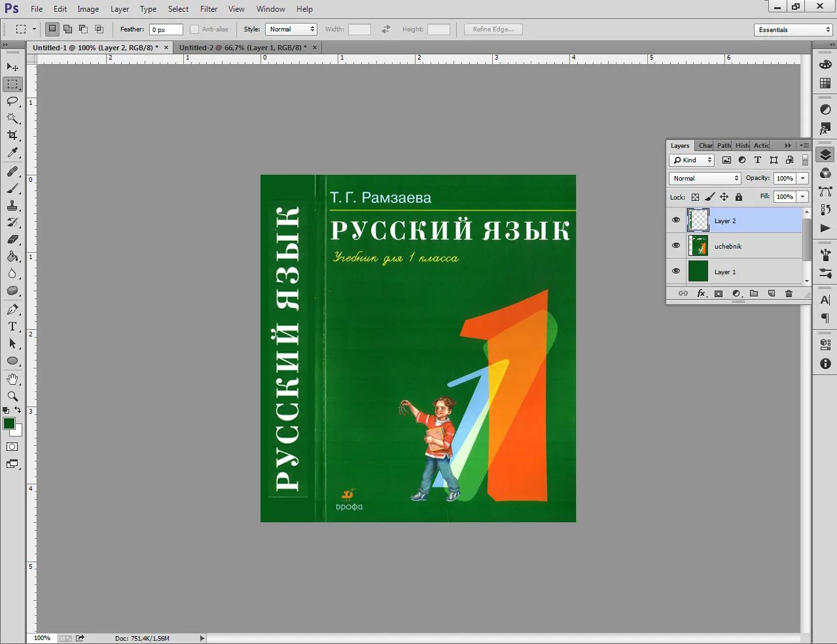Toggle Lock all
The image size is (837, 644).
pos(739,197)
